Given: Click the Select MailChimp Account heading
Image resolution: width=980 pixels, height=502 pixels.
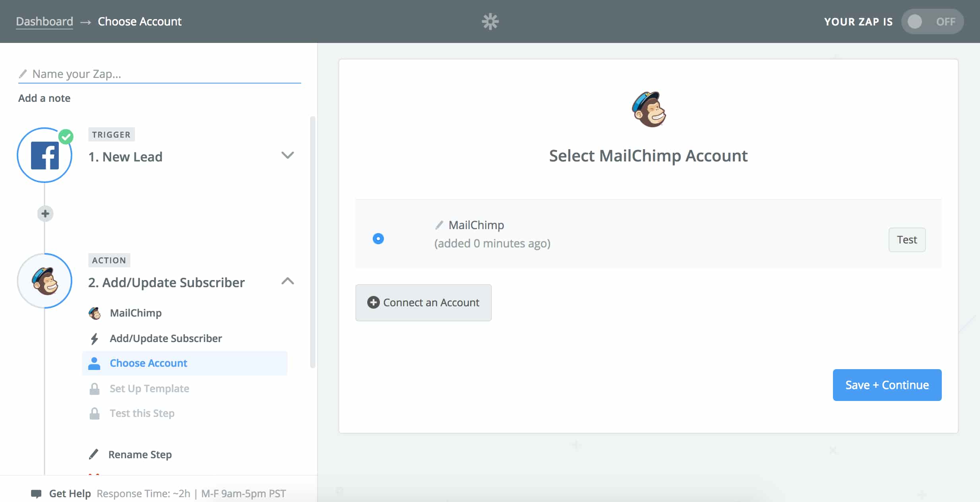Looking at the screenshot, I should coord(649,156).
